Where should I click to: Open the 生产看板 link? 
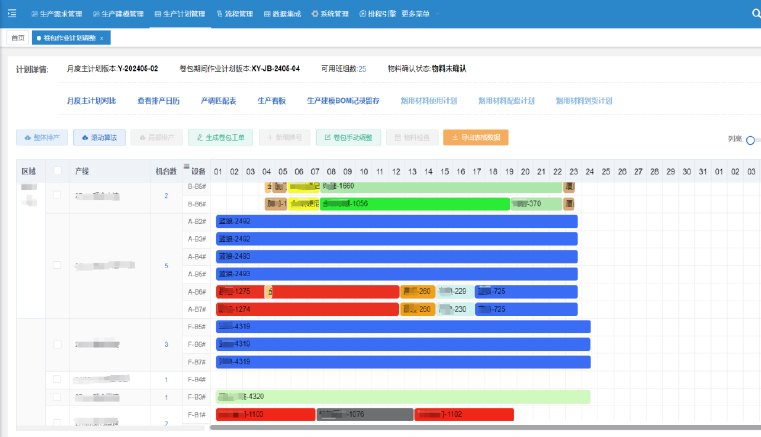click(x=271, y=101)
